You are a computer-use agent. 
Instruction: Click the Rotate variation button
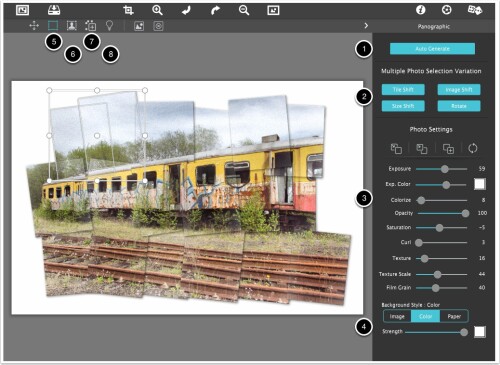pos(459,106)
